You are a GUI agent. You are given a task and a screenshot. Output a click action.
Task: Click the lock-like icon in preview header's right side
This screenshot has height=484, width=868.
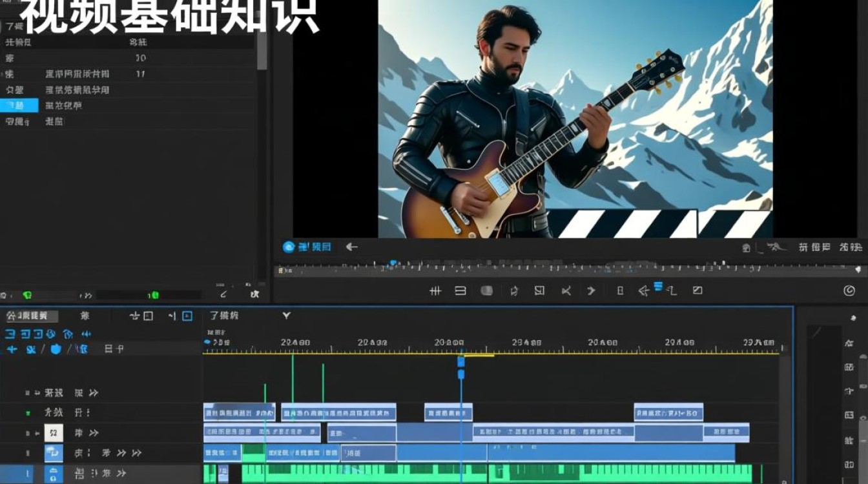click(747, 247)
